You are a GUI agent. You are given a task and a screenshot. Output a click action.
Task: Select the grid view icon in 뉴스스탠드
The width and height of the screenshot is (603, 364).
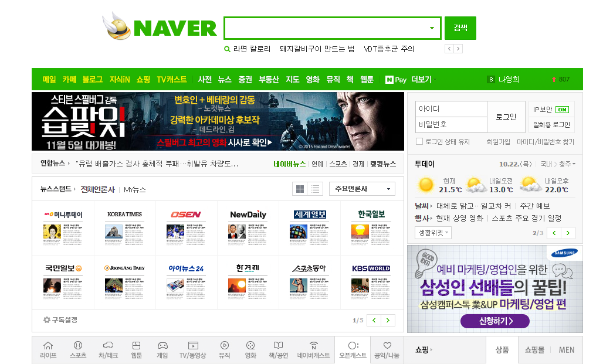click(x=300, y=188)
